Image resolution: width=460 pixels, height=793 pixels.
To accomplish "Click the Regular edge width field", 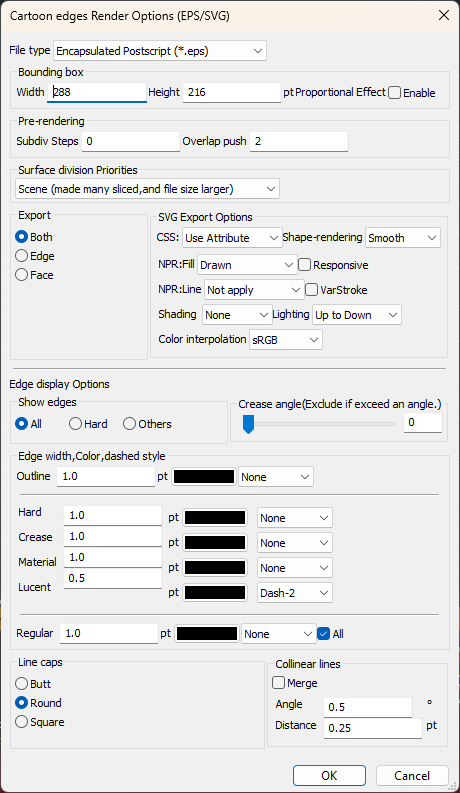I will pos(109,633).
